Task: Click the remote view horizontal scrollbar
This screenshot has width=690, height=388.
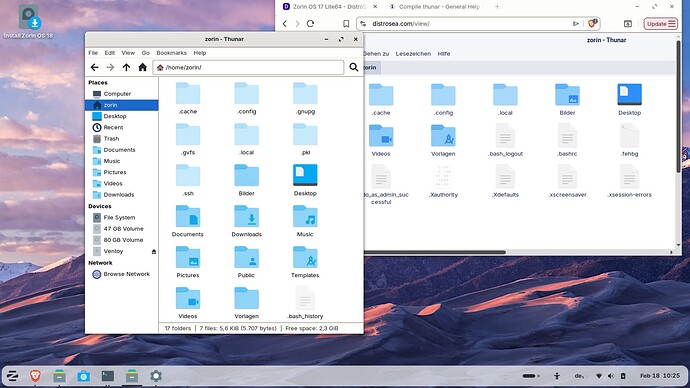Action: click(435, 253)
